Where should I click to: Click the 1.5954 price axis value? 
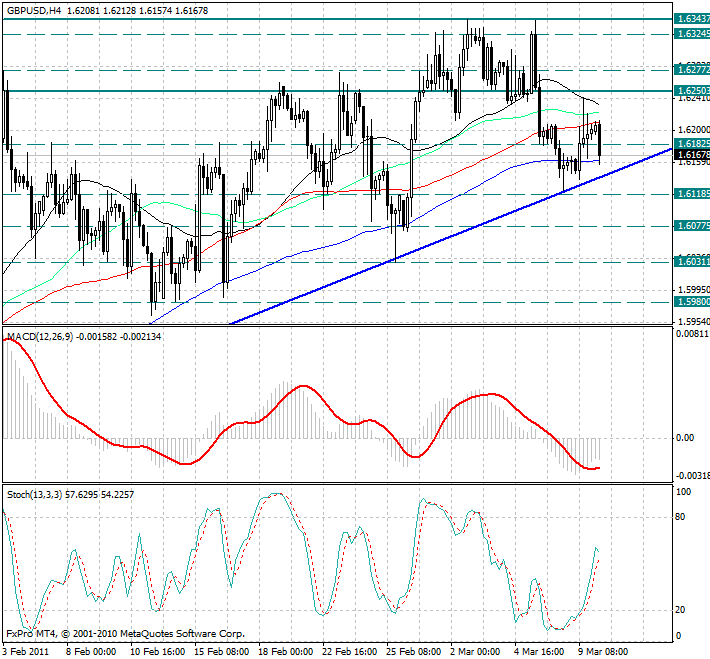tap(693, 322)
